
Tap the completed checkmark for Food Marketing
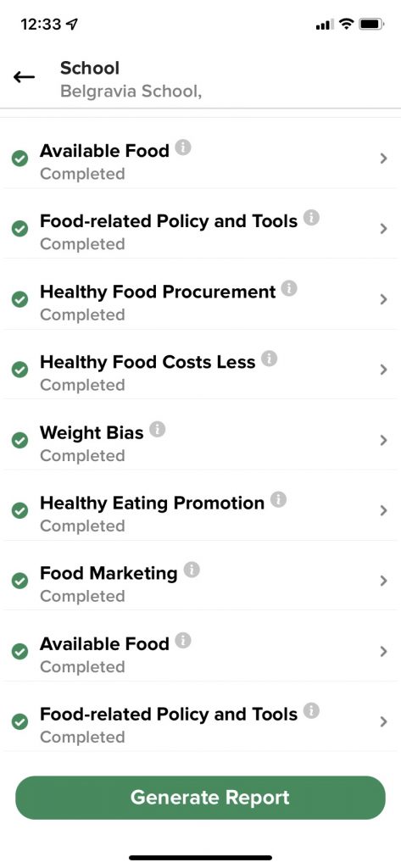20,581
